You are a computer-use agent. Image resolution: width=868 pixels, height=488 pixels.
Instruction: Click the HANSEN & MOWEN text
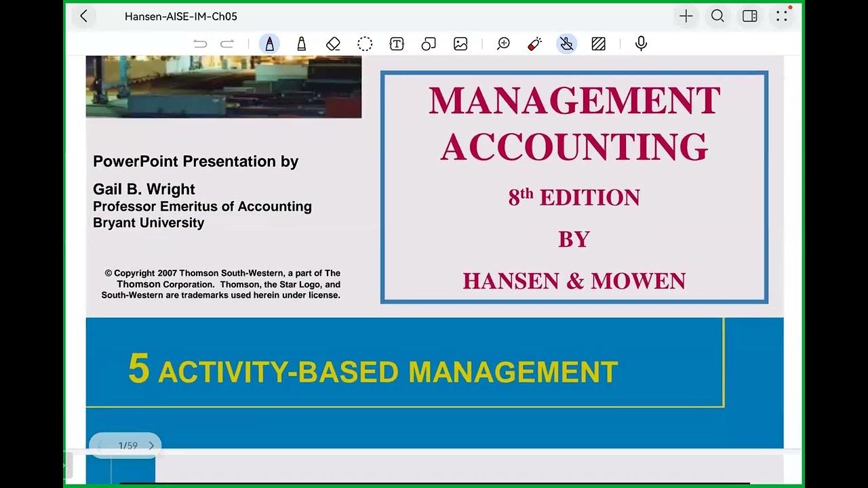coord(574,281)
